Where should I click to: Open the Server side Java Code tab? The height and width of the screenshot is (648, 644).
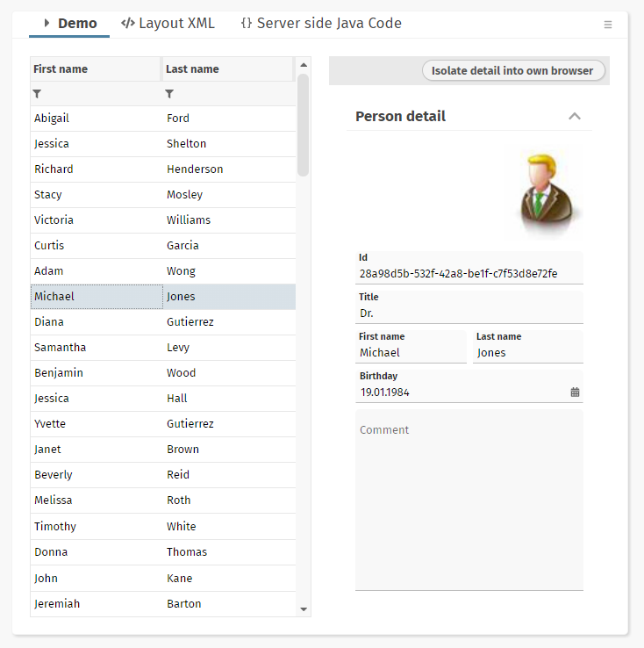coord(321,24)
